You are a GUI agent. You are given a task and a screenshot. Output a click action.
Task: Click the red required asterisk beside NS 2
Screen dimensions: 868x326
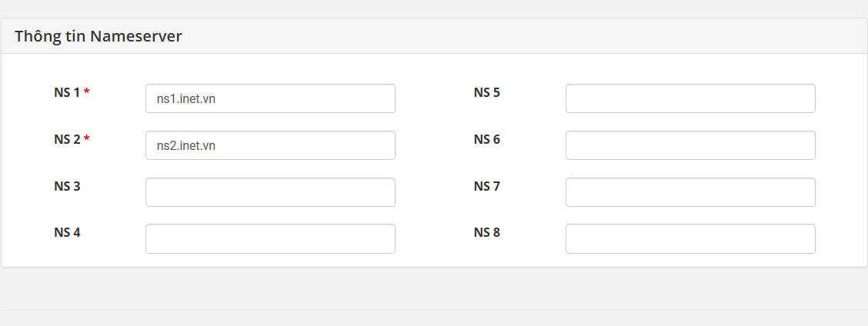point(87,138)
